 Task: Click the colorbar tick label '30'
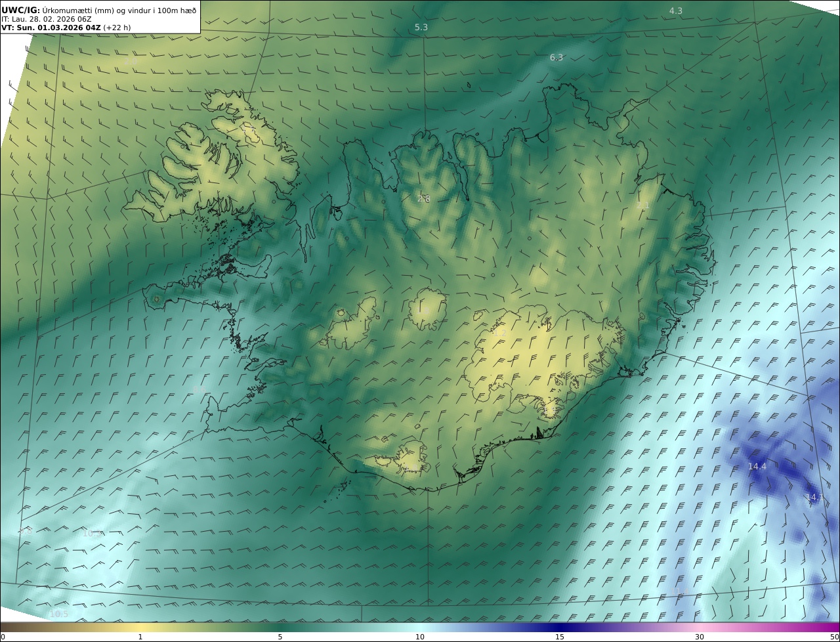click(700, 637)
